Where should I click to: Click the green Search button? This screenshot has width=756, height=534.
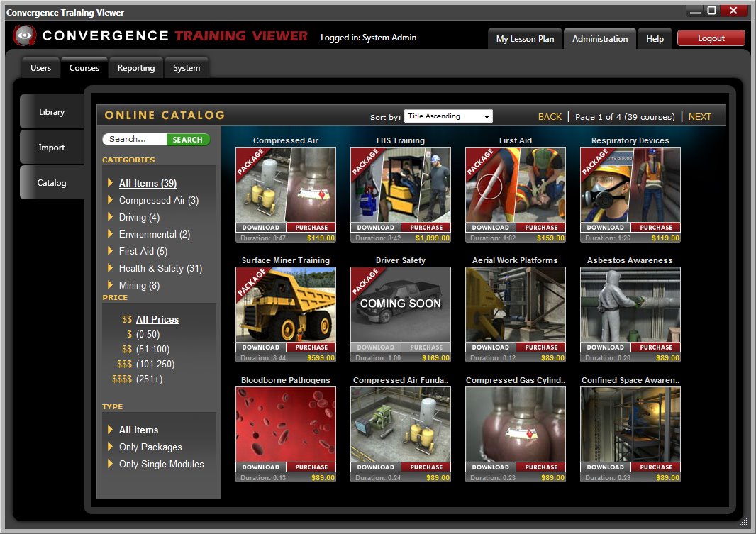click(x=187, y=139)
